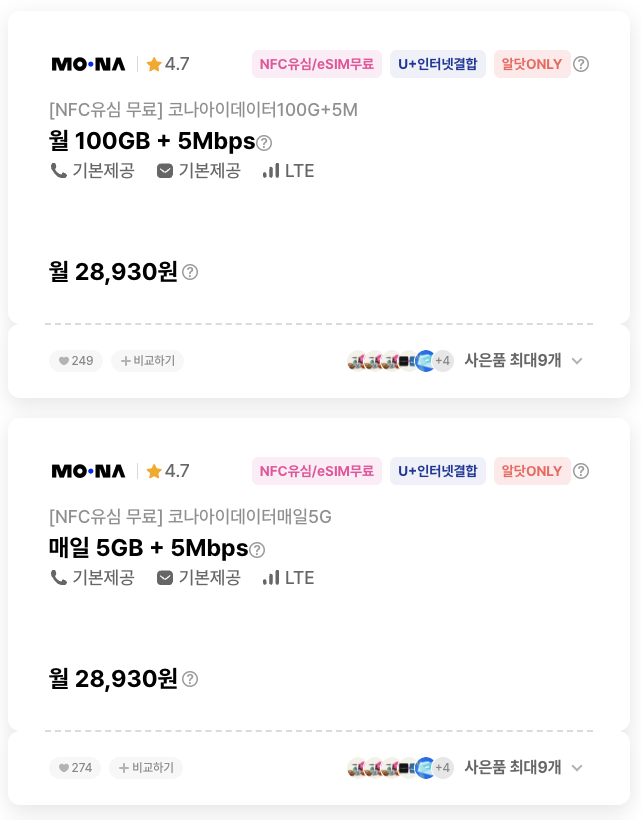Image resolution: width=641 pixels, height=820 pixels.
Task: Select the U+인터넷결합 tag on second plan
Action: point(438,471)
